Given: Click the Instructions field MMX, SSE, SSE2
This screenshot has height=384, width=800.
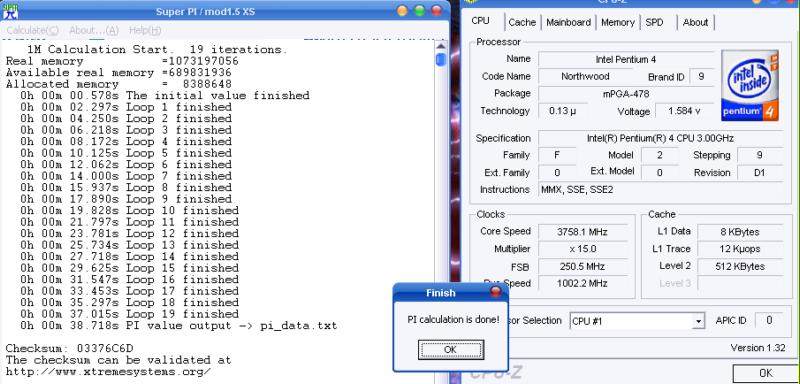Looking at the screenshot, I should click(661, 190).
